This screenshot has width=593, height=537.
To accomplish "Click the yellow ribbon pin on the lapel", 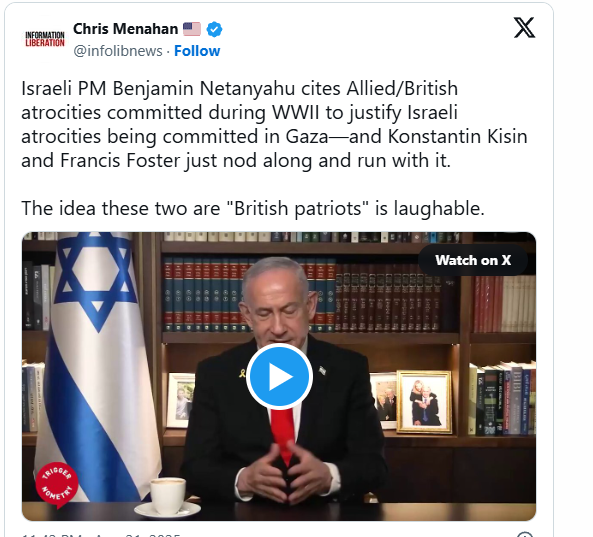I will (x=242, y=373).
